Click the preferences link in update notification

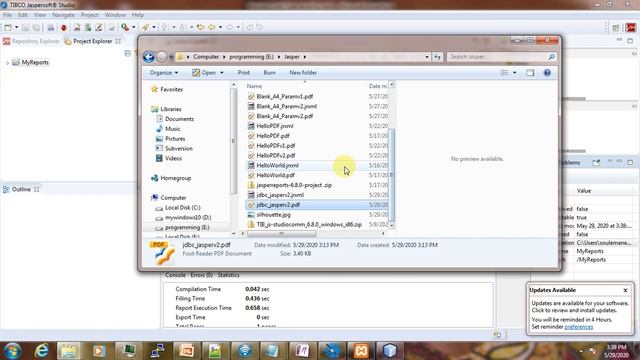579,327
